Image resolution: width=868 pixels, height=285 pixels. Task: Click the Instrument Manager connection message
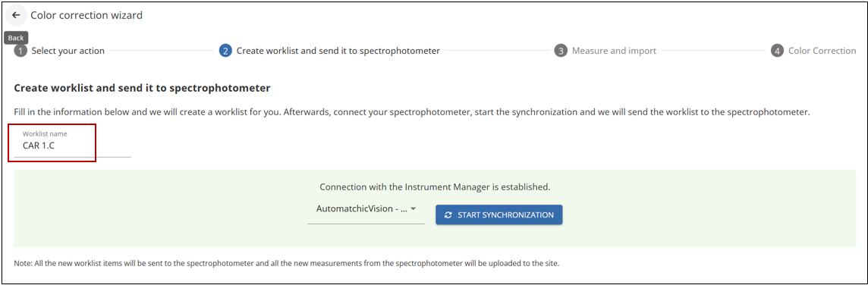pyautogui.click(x=435, y=187)
